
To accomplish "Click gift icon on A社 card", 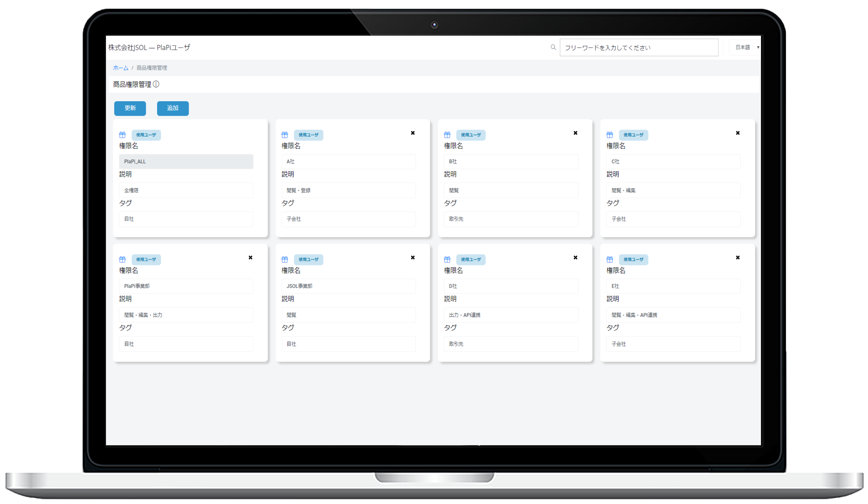I will click(285, 135).
